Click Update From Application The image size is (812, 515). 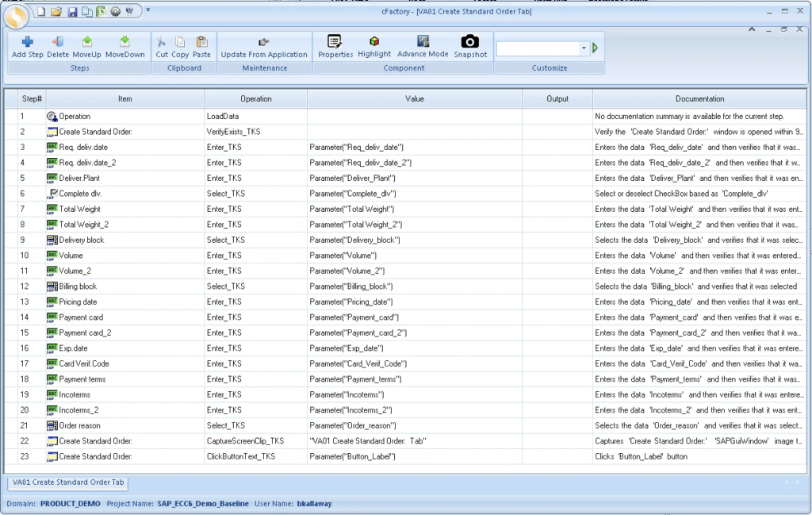[x=264, y=47]
